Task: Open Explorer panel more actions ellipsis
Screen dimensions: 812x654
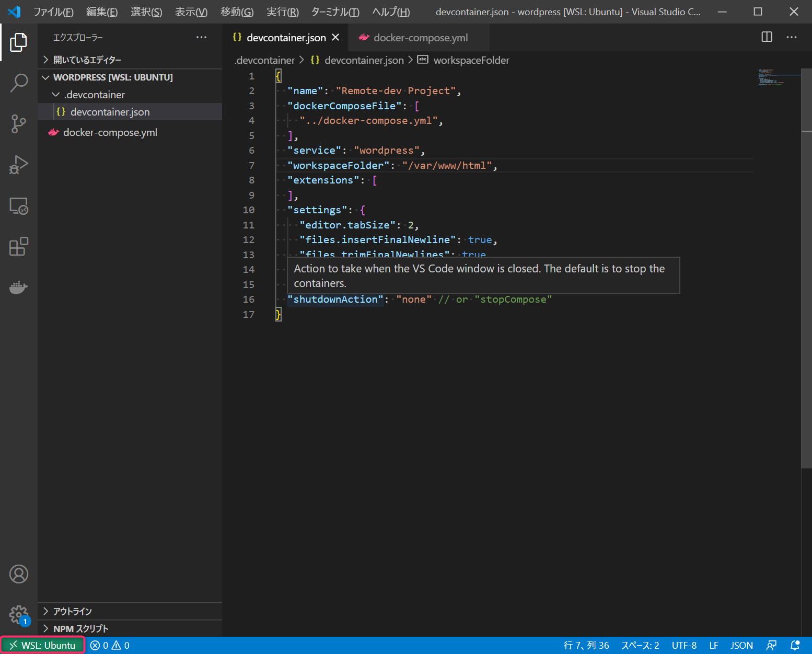Action: point(201,37)
